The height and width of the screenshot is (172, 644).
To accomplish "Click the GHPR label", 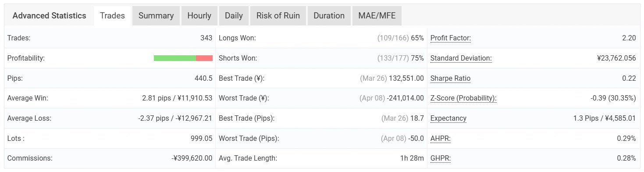I will pos(441,158).
